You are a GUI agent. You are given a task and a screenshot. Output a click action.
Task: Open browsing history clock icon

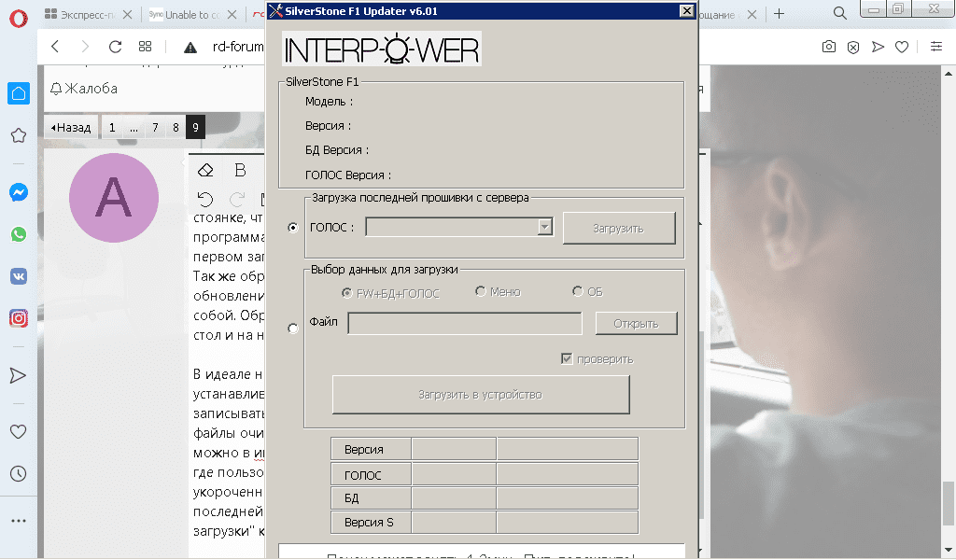(x=19, y=473)
